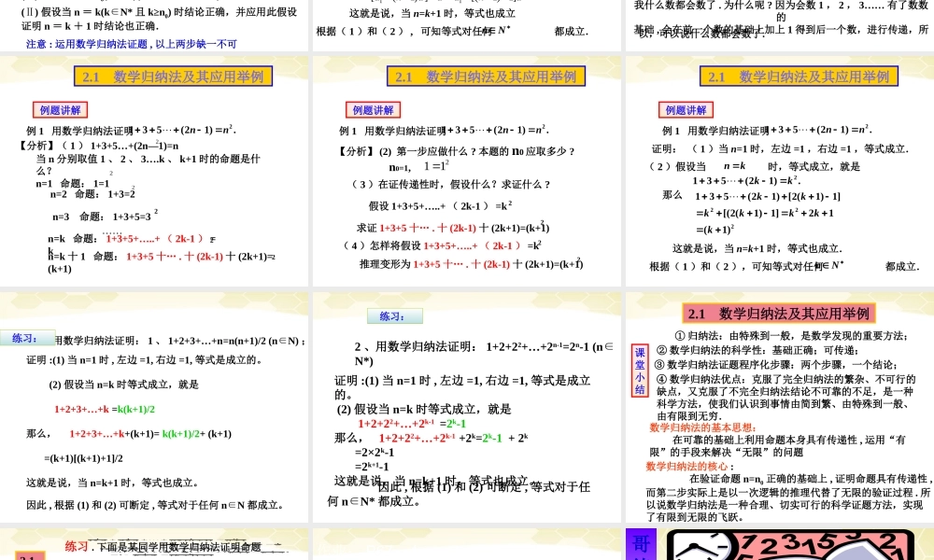Select the line 推理变形为 1+3+5+…

[471, 263]
